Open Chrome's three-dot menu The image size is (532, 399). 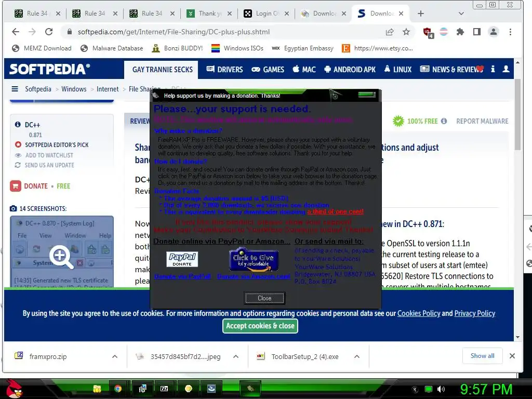[510, 32]
